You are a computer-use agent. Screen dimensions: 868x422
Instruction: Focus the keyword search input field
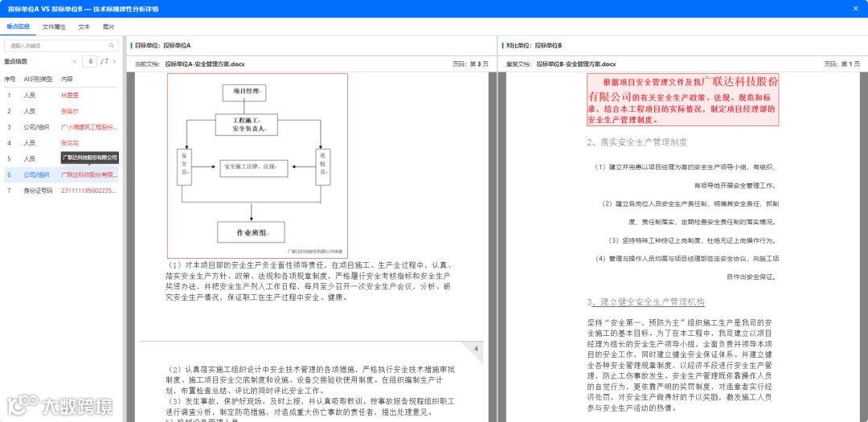(x=61, y=45)
